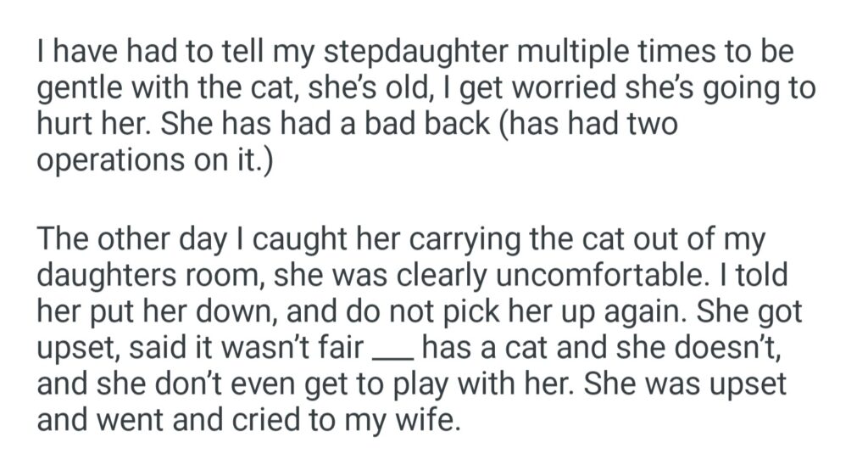This screenshot has width=868, height=476.
Task: Click the word "fair"
Action: (x=347, y=347)
